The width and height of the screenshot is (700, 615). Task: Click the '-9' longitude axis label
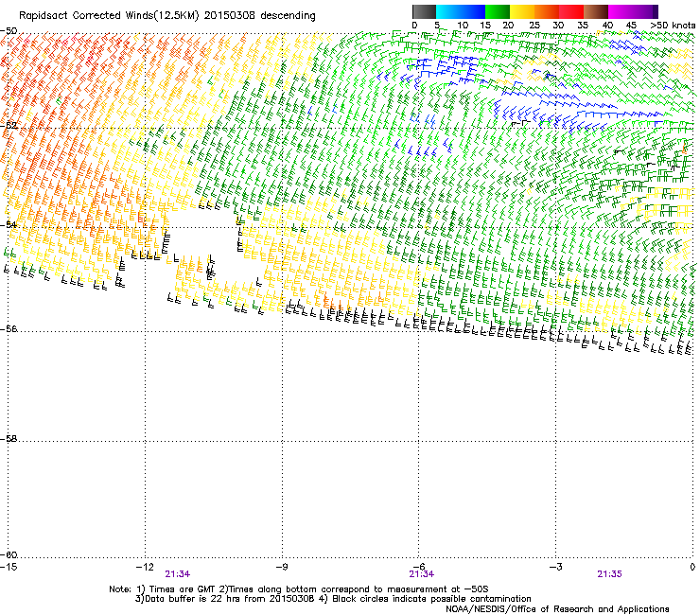[x=281, y=567]
